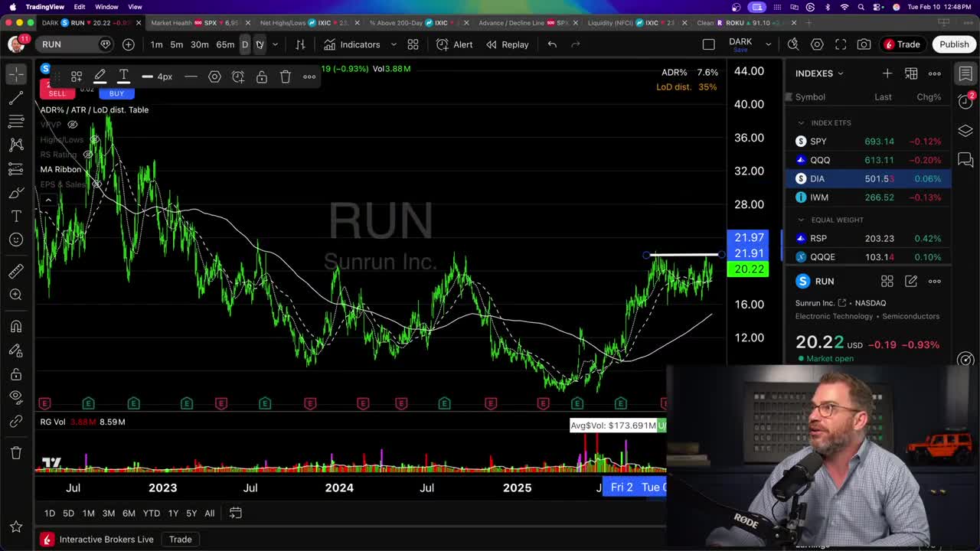
Task: Open the Window menu in the menu bar
Action: pos(106,5)
